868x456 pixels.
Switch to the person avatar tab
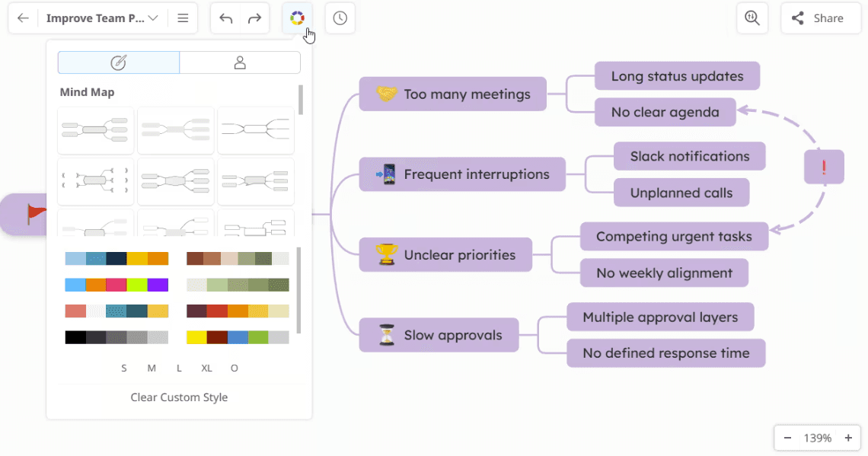(240, 62)
